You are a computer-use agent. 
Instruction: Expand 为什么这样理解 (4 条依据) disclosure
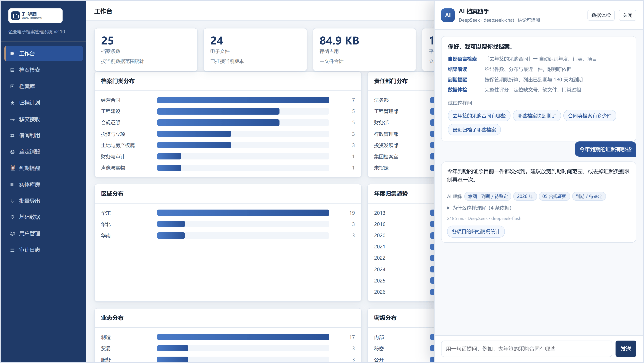(x=479, y=208)
